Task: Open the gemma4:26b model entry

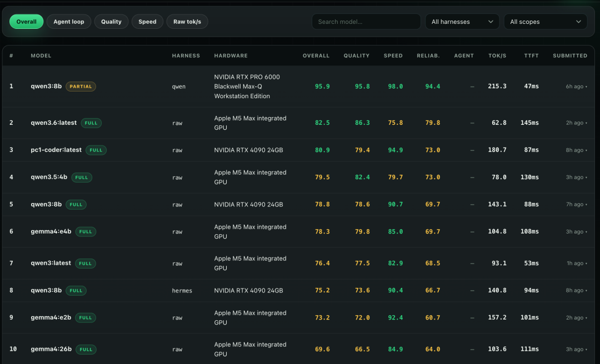Action: (51, 349)
